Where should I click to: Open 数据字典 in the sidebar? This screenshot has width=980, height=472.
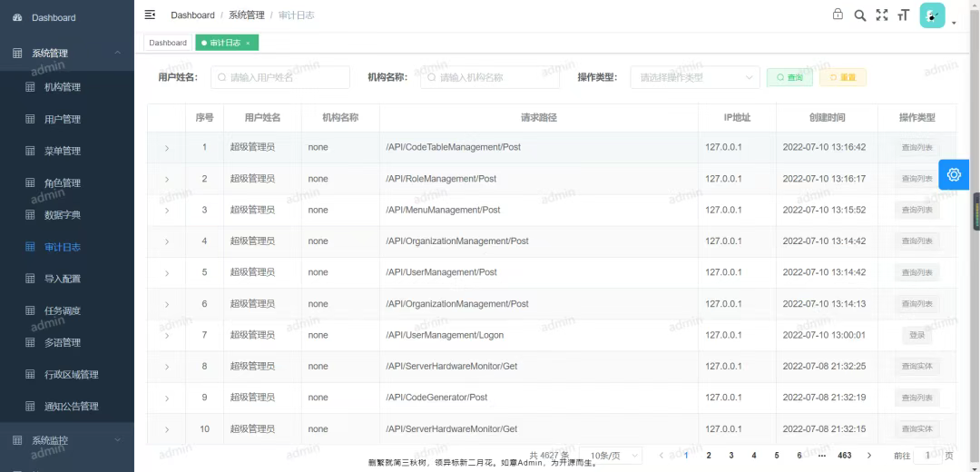coord(67,214)
